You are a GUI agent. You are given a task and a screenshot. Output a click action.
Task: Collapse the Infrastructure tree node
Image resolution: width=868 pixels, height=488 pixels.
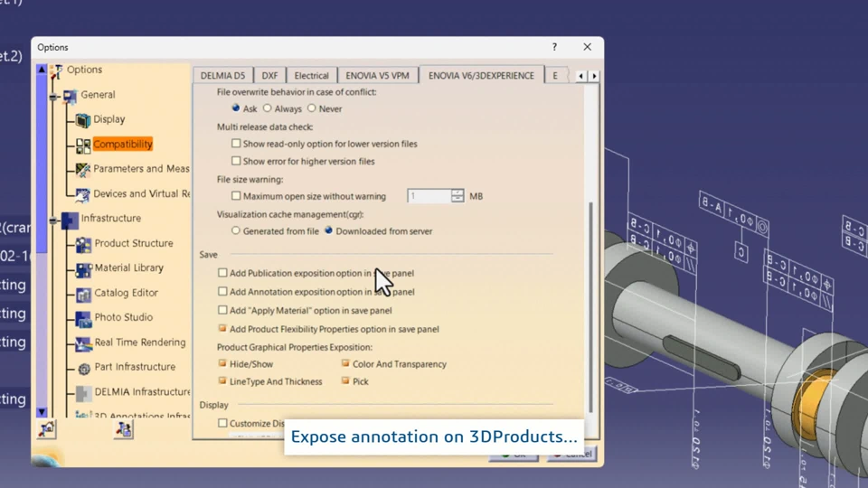coord(53,221)
